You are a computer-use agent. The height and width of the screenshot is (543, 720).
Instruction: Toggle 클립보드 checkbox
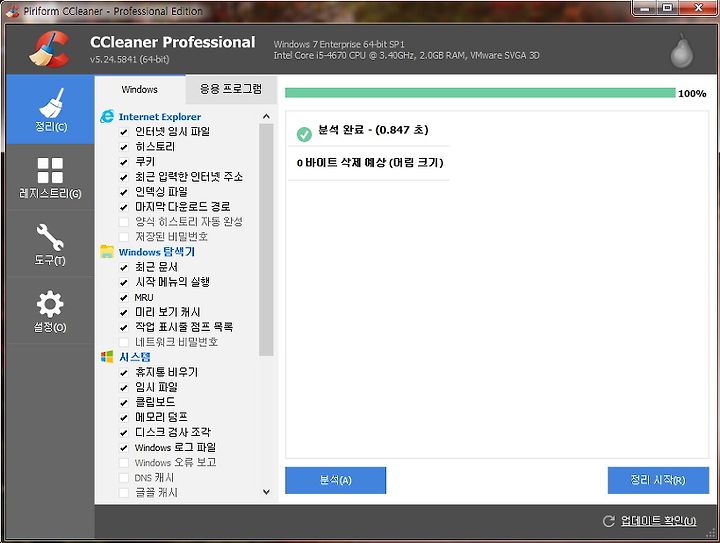coord(124,403)
